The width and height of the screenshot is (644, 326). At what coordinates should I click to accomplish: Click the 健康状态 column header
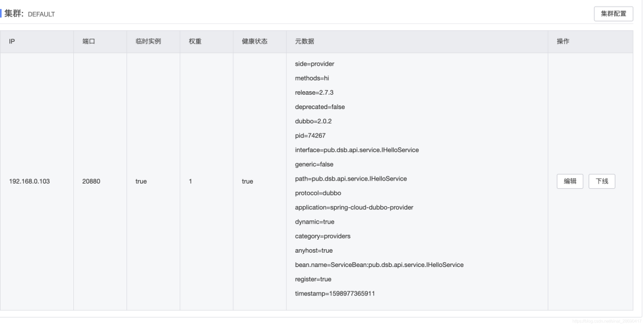pos(254,42)
